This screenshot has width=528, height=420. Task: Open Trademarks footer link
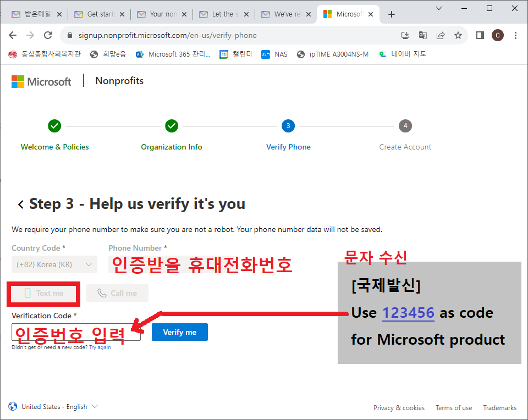tap(500, 408)
